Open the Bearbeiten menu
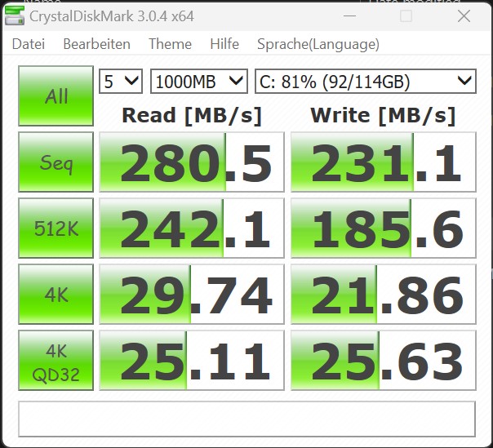This screenshot has height=448, width=493. 96,44
